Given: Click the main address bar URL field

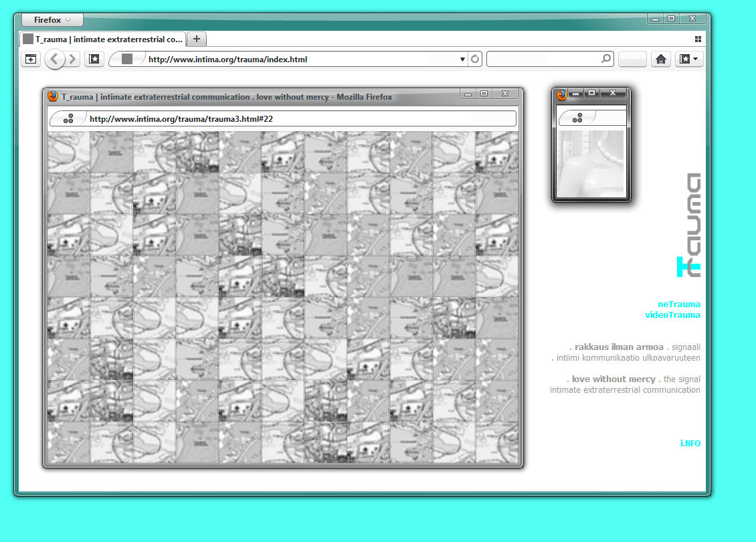Looking at the screenshot, I should tap(301, 59).
